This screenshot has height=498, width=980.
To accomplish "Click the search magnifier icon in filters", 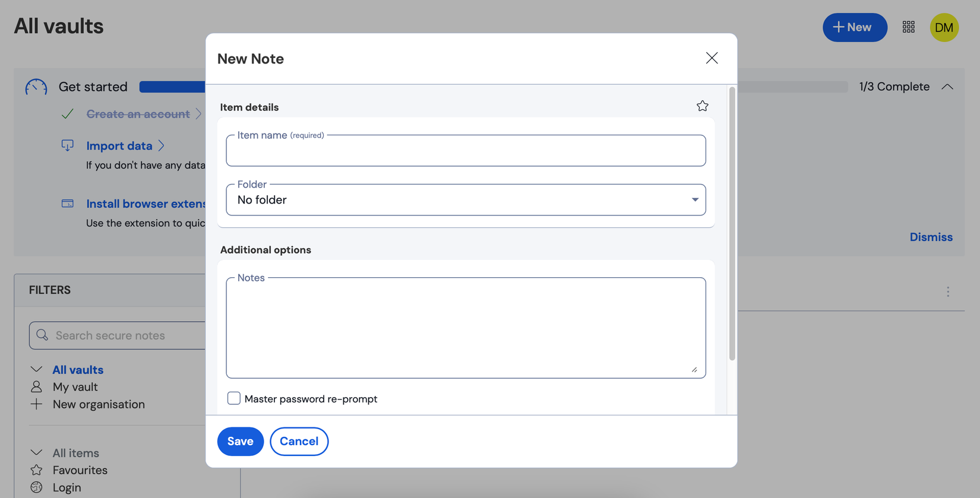I will click(x=42, y=335).
